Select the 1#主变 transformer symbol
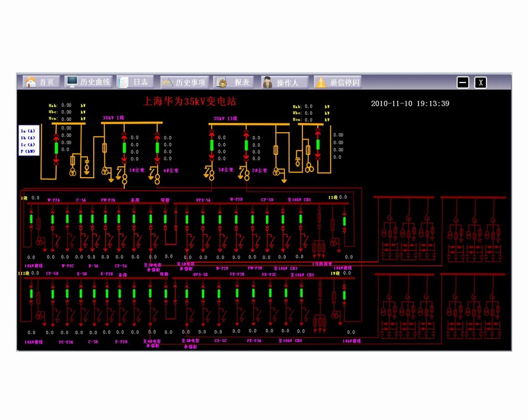Screen dimensions: 528x420 click(x=125, y=179)
